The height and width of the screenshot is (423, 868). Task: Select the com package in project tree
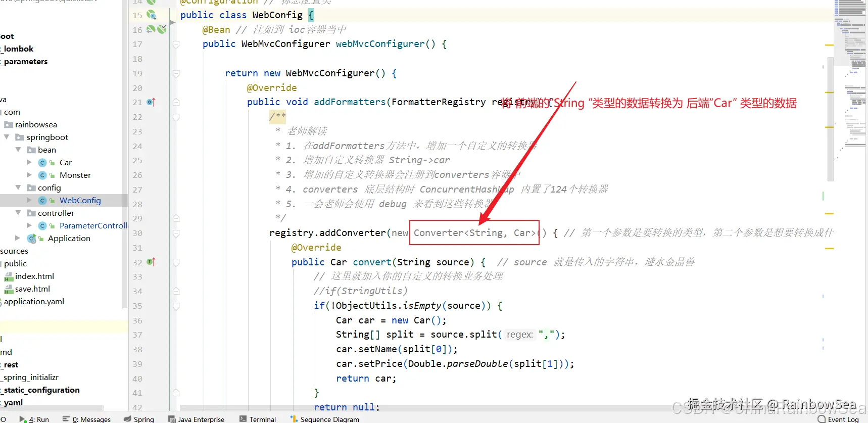12,112
